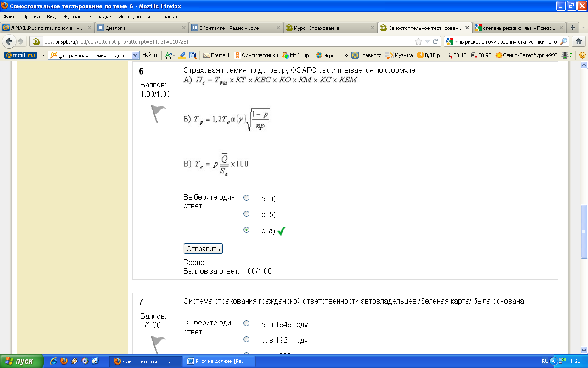Click the Отправить button for question 6
The height and width of the screenshot is (368, 588).
pyautogui.click(x=203, y=249)
